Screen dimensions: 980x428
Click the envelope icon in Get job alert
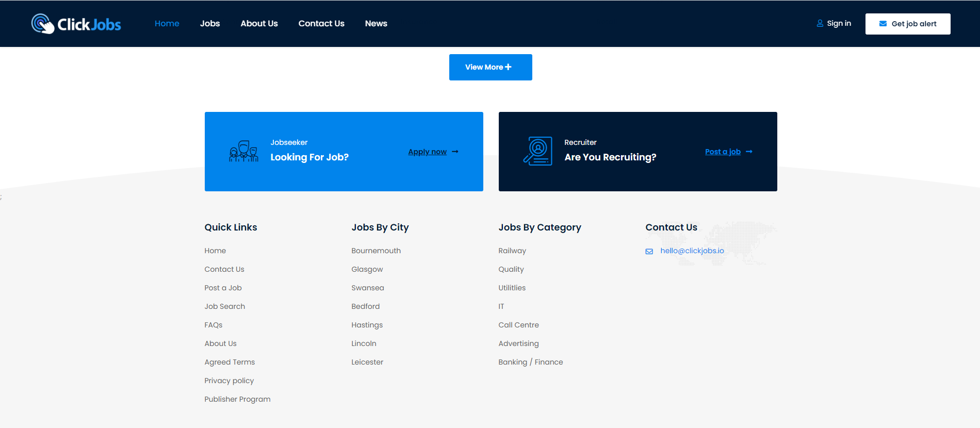883,24
